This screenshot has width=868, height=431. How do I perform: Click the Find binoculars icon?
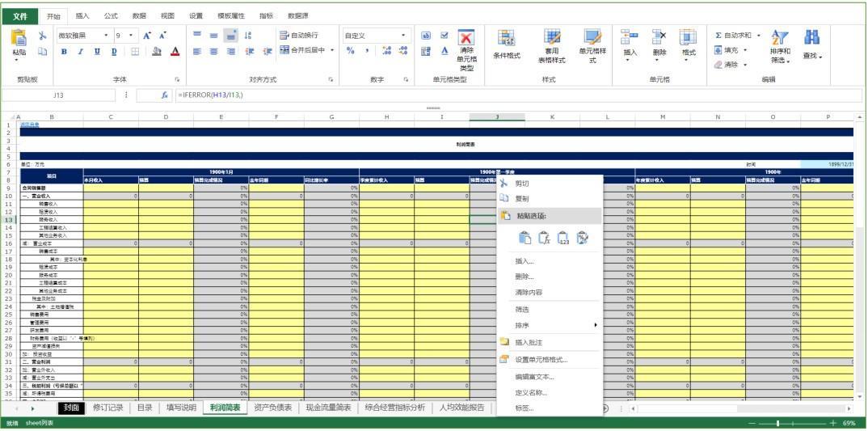click(812, 38)
